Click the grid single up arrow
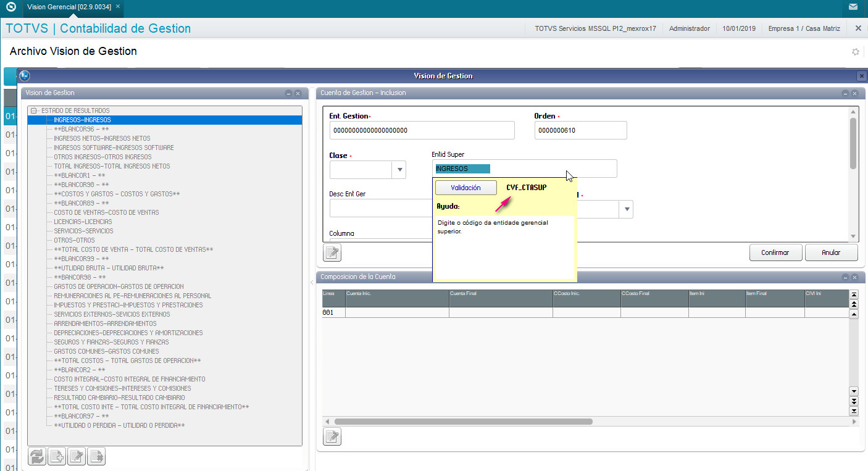Image resolution: width=868 pixels, height=471 pixels. click(854, 314)
